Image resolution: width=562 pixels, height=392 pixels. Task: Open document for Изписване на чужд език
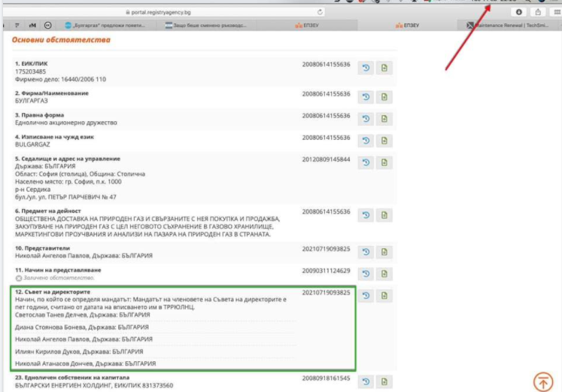[384, 141]
